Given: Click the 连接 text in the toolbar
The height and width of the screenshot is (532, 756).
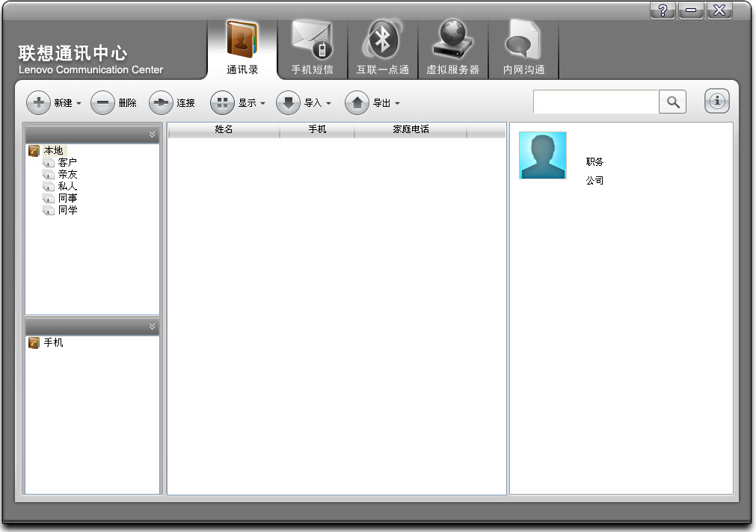Looking at the screenshot, I should tap(185, 102).
